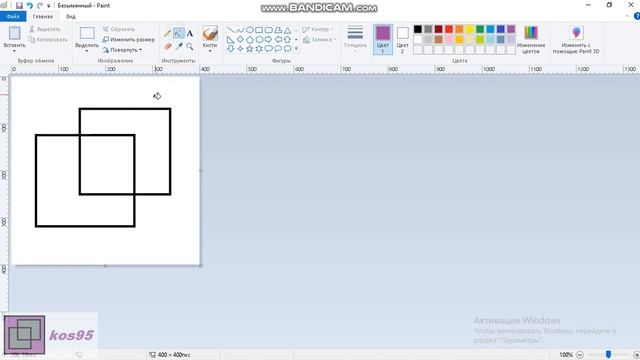Click the Crop (Обрезать) button

(x=118, y=29)
